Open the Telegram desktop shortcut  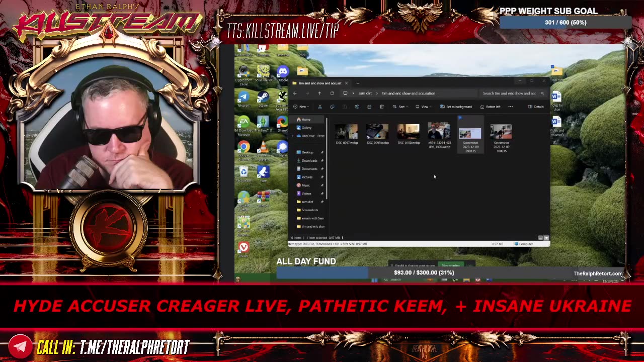pos(244,99)
